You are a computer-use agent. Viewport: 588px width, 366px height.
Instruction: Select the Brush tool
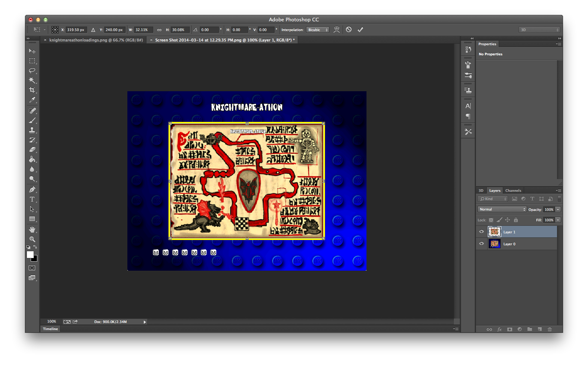(x=32, y=120)
